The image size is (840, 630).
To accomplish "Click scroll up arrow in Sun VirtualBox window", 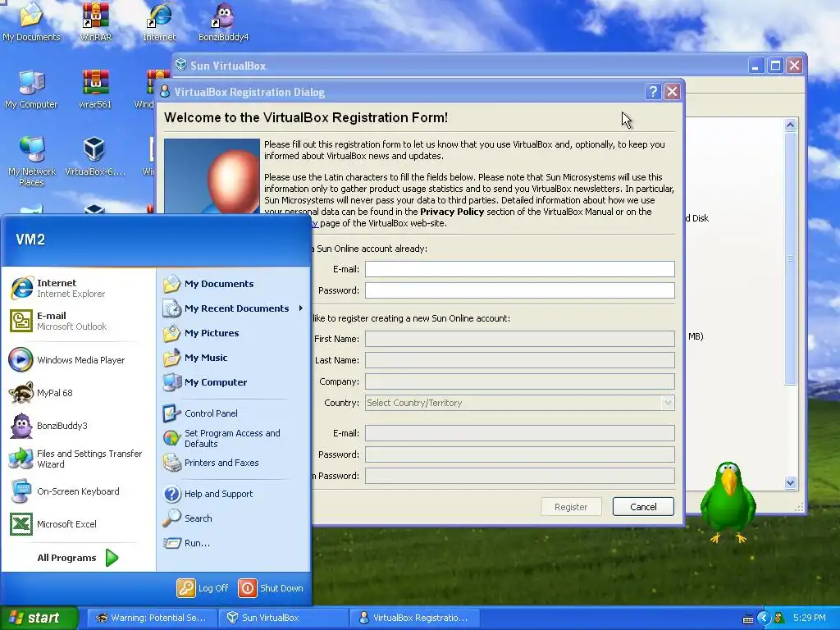I will [790, 126].
